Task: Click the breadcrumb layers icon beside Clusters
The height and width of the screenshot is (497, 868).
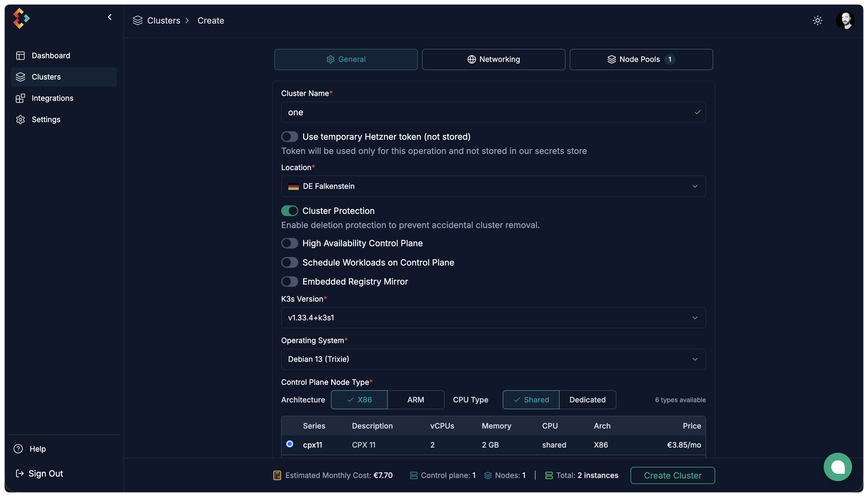Action: point(137,20)
